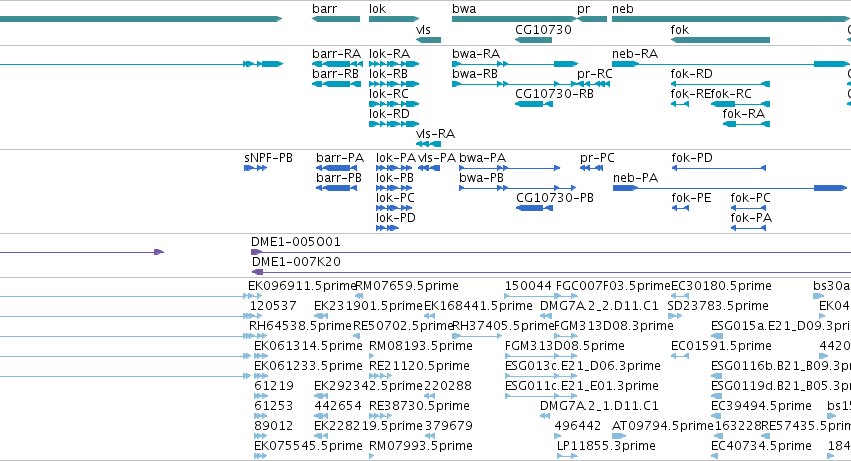
Task: Click EST FGC007F03.5prime
Action: 613,286
